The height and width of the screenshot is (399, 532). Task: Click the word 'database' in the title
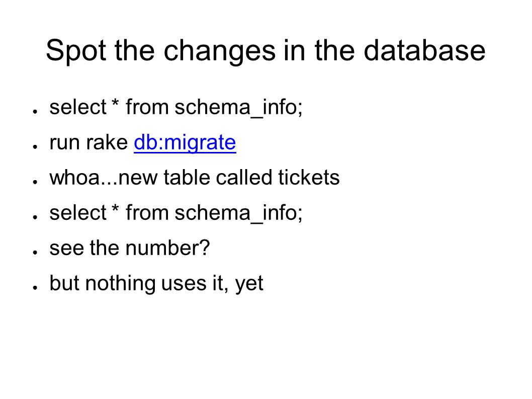click(x=424, y=51)
